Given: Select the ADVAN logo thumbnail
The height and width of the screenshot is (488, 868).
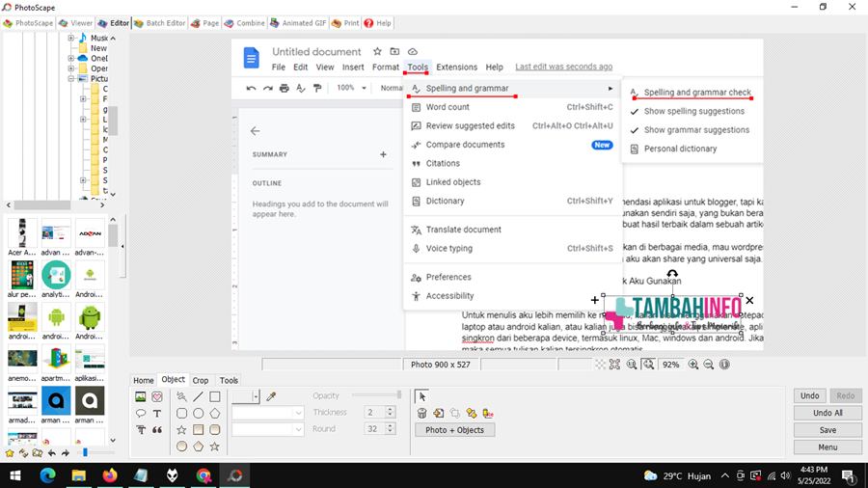Looking at the screenshot, I should click(x=90, y=233).
